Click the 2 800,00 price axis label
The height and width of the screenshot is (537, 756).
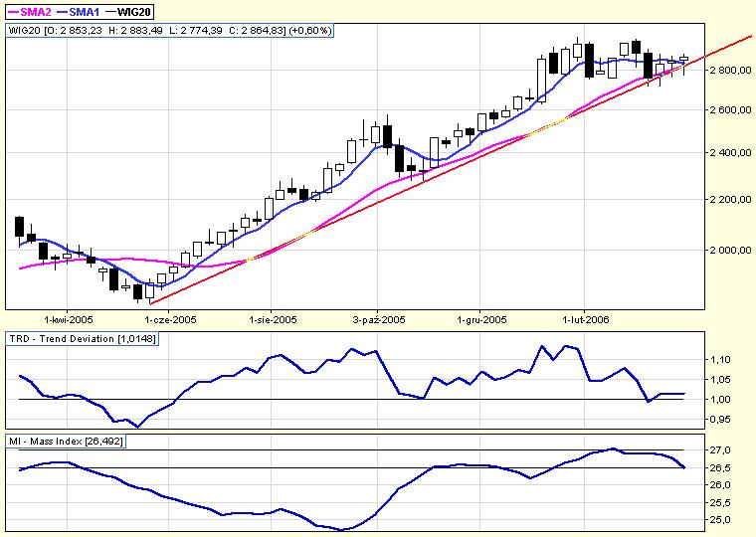[730, 71]
